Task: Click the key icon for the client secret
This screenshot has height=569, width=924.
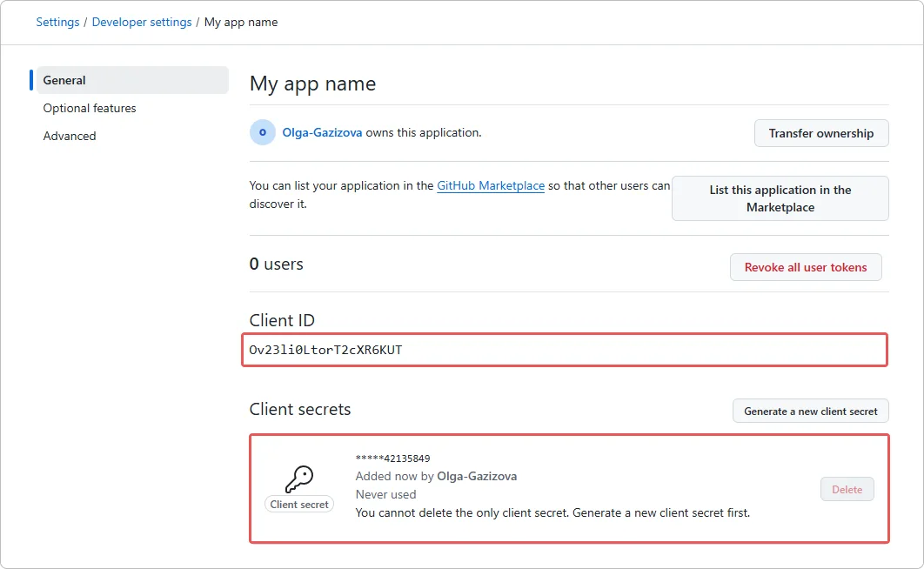Action: click(299, 479)
